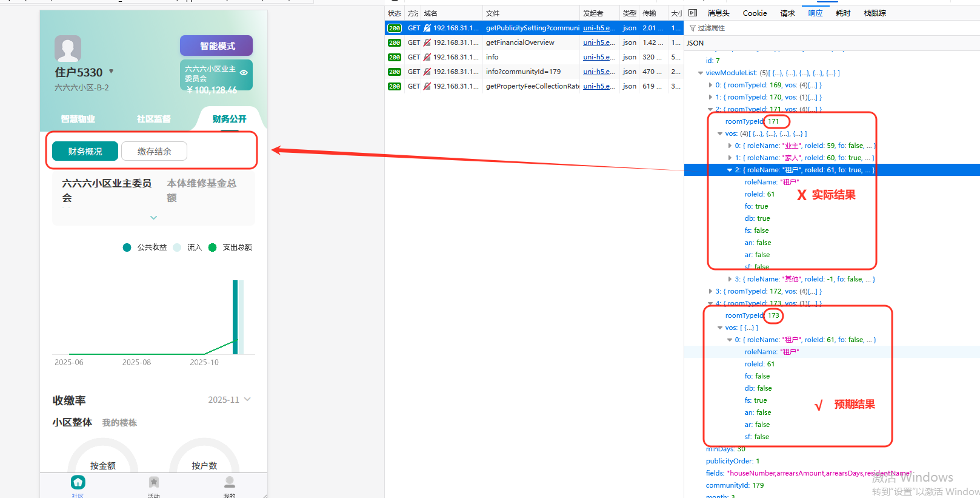Click the 流入 legend color dot
This screenshot has width=980, height=498.
click(x=177, y=247)
